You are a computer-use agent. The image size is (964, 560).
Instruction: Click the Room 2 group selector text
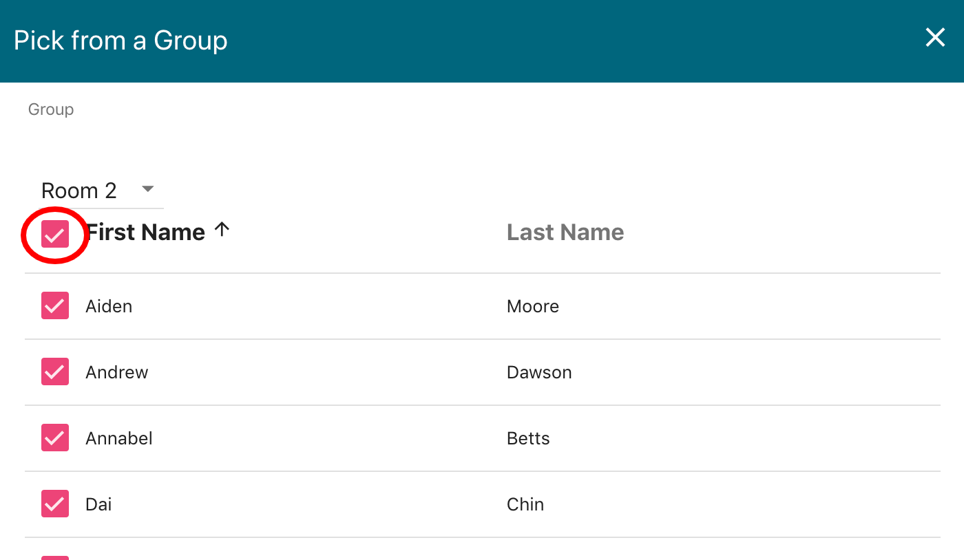(79, 191)
